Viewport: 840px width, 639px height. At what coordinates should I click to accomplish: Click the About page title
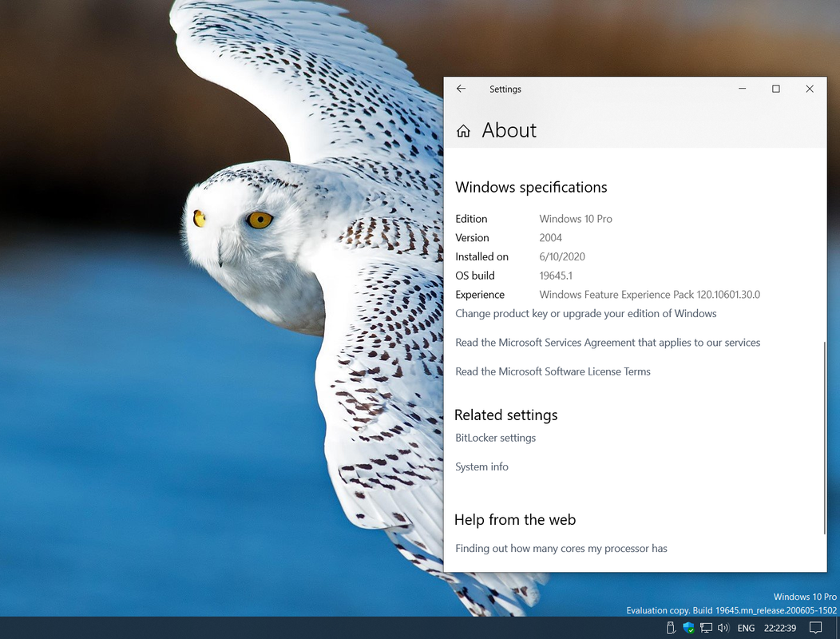point(509,130)
